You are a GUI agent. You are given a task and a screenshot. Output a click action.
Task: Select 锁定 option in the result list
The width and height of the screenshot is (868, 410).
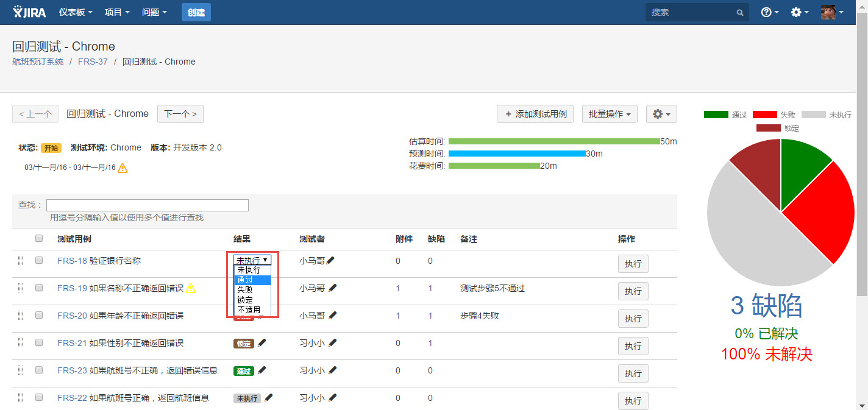pyautogui.click(x=252, y=300)
